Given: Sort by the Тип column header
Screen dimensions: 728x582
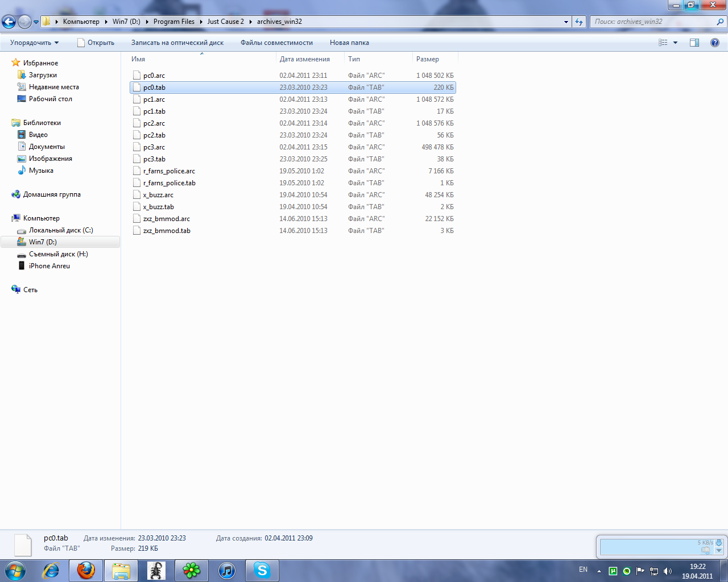Looking at the screenshot, I should pos(379,59).
